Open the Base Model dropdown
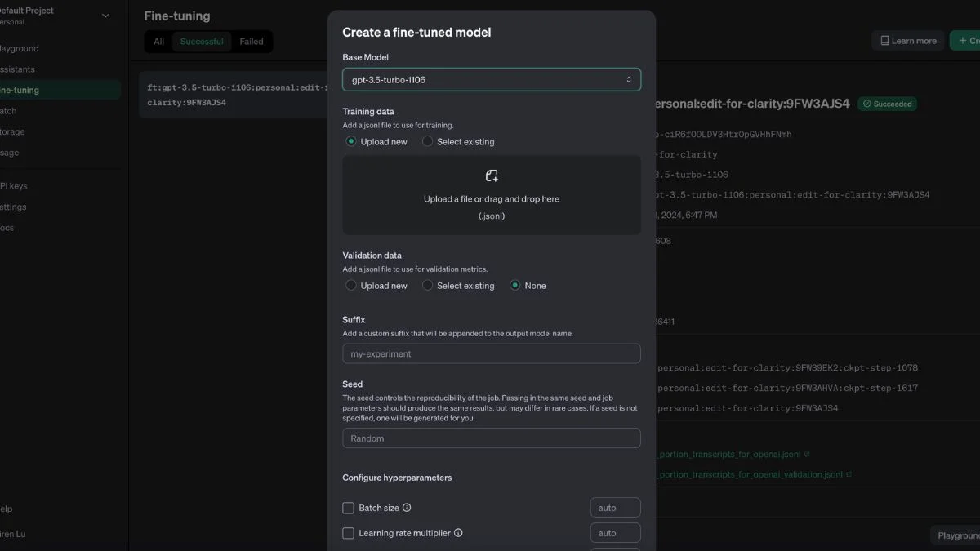The width and height of the screenshot is (980, 551). tap(492, 79)
